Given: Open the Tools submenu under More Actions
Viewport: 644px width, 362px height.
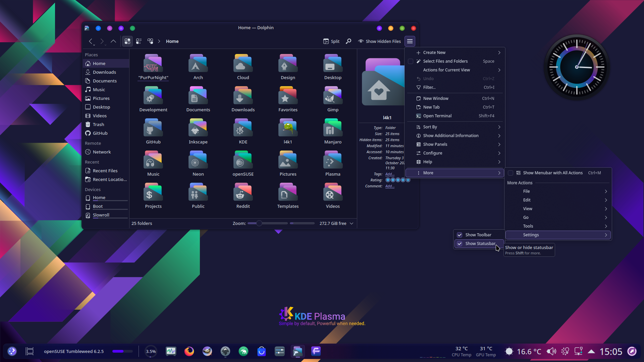Looking at the screenshot, I should (x=558, y=226).
